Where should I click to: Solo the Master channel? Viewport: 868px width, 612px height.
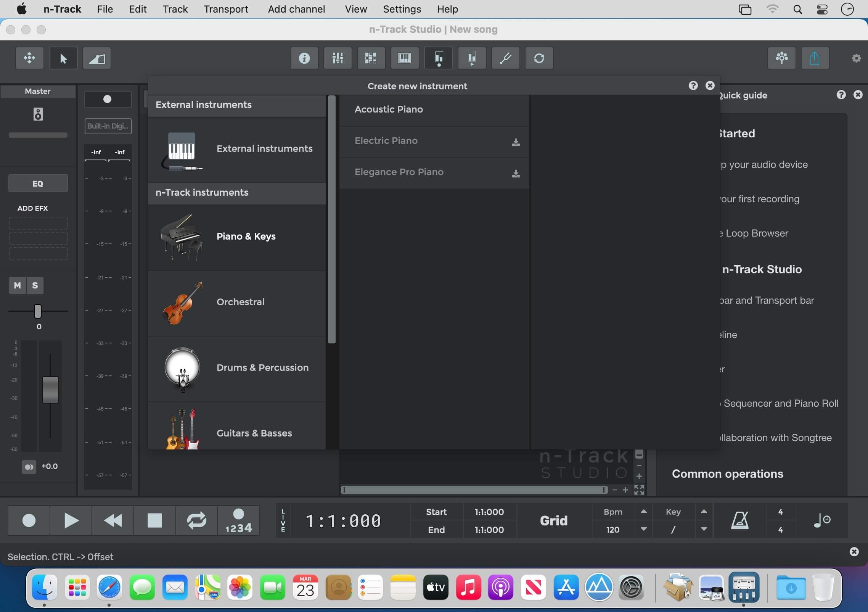pyautogui.click(x=35, y=285)
